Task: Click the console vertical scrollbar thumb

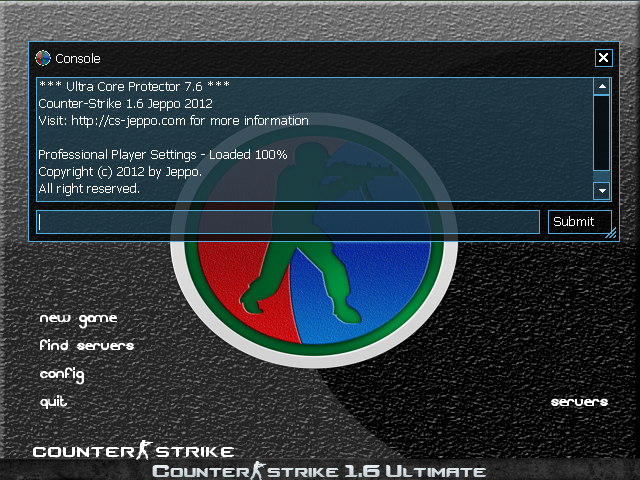Action: tap(602, 133)
